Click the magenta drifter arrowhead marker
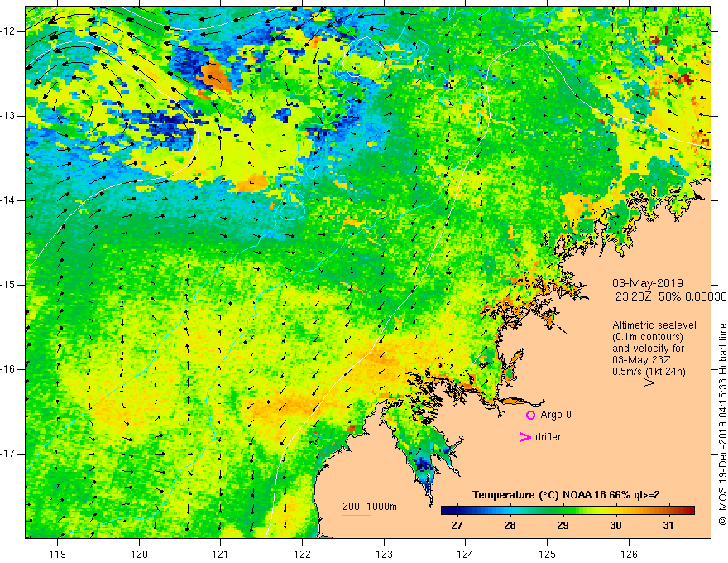 [x=524, y=437]
